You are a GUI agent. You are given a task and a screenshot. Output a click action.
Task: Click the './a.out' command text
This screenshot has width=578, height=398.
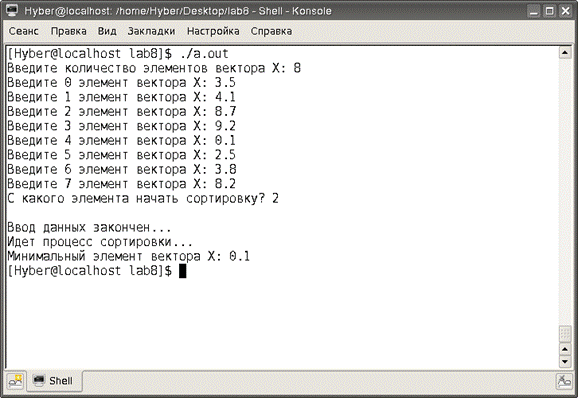click(x=204, y=54)
